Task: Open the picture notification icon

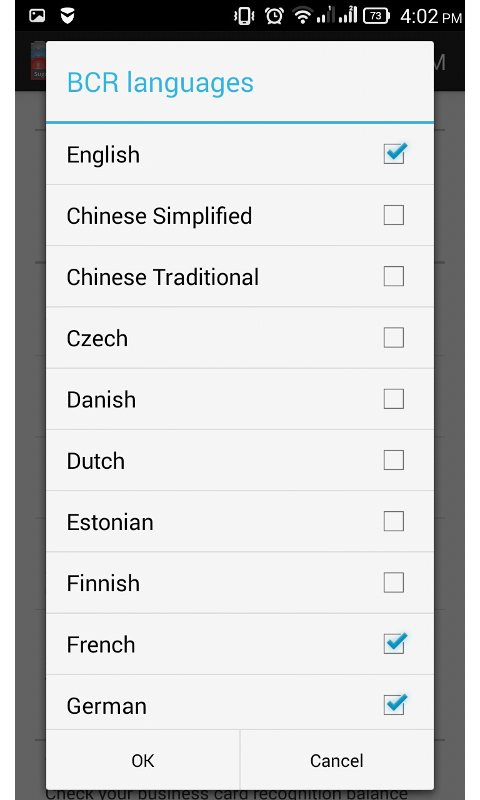Action: click(37, 16)
